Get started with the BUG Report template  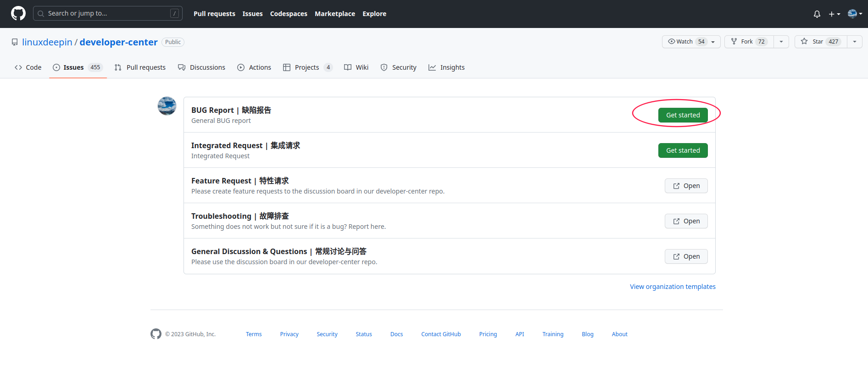point(683,115)
